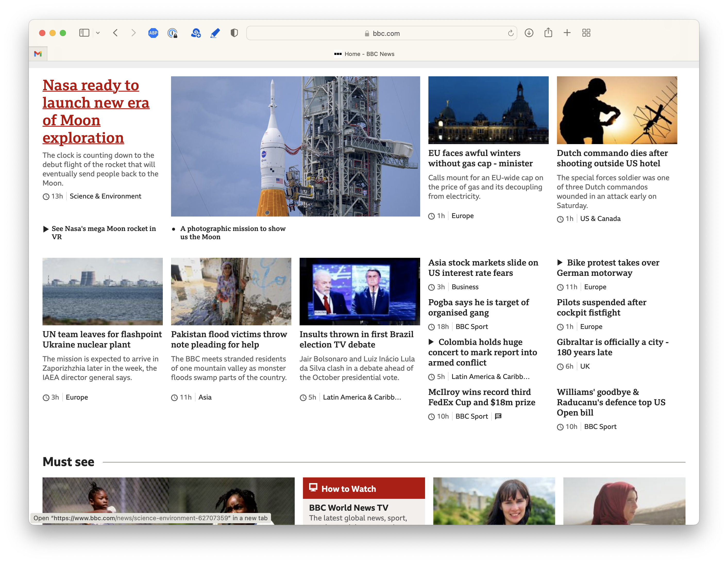
Task: Open Insults thrown in Brazil debate headline
Action: point(356,340)
